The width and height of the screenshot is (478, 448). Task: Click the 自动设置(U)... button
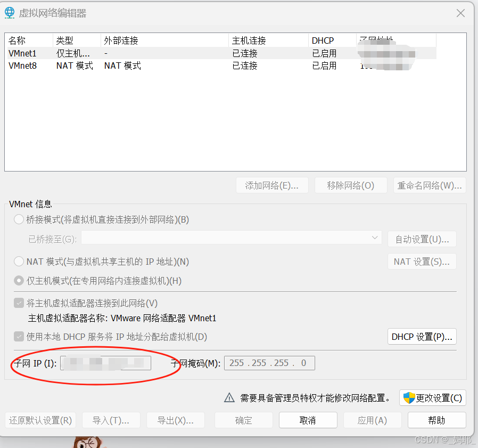coord(422,239)
